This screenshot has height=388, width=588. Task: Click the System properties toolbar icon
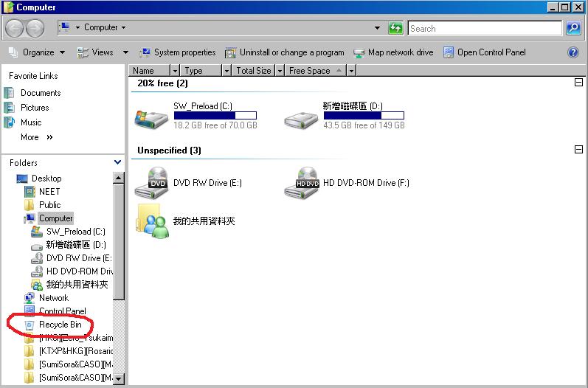[x=145, y=52]
